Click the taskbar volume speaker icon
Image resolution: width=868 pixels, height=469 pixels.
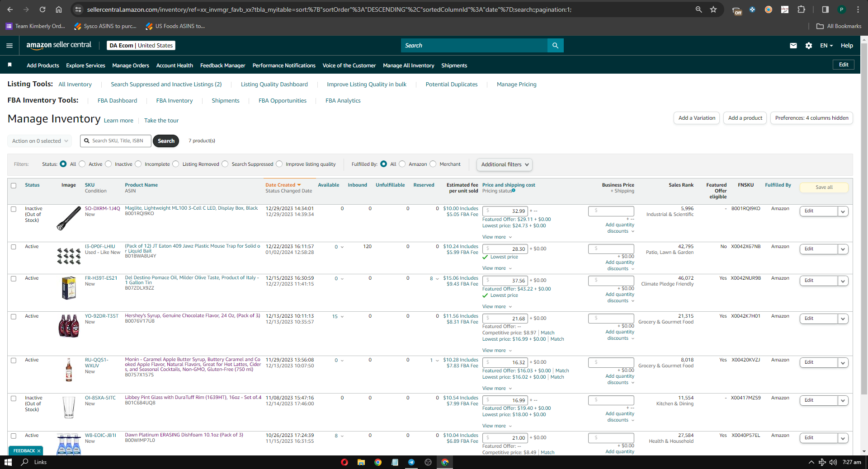833,462
